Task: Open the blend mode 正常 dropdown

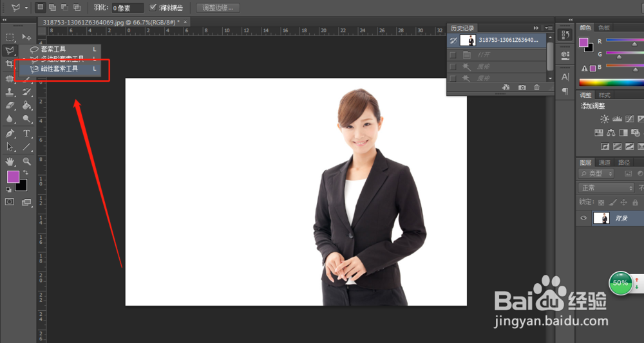Action: [606, 188]
